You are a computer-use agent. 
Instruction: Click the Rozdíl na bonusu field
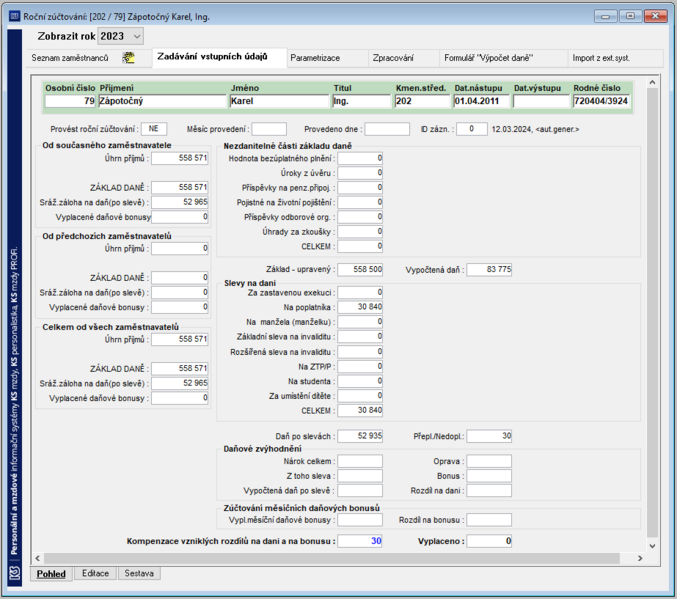pyautogui.click(x=489, y=520)
